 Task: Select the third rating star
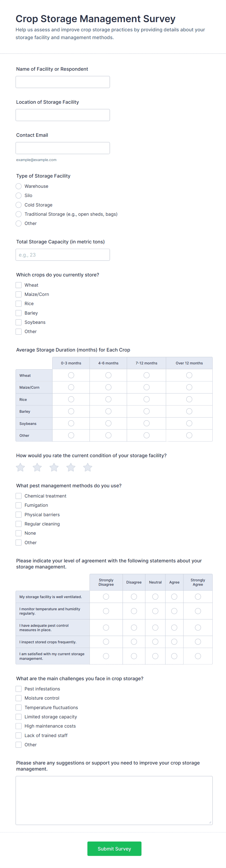(54, 467)
